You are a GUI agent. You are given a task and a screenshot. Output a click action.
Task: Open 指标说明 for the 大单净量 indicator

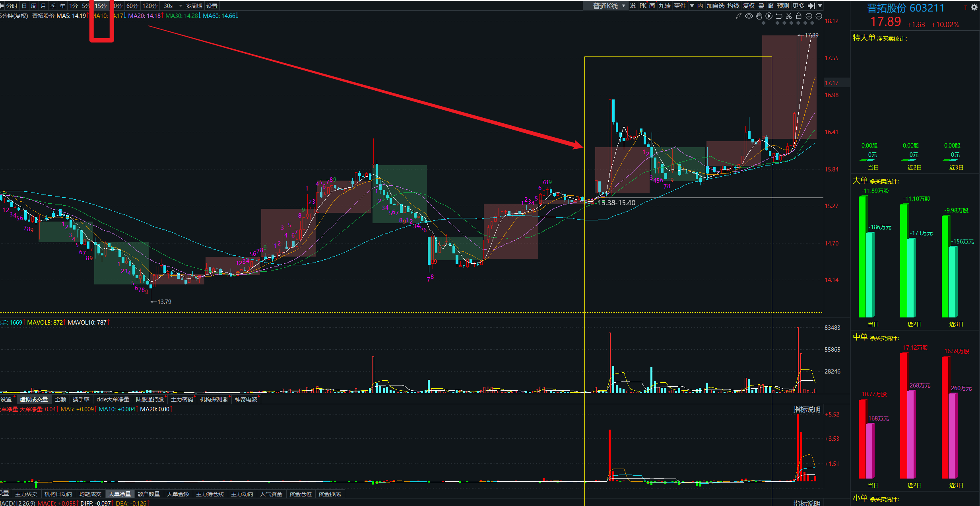pos(807,409)
